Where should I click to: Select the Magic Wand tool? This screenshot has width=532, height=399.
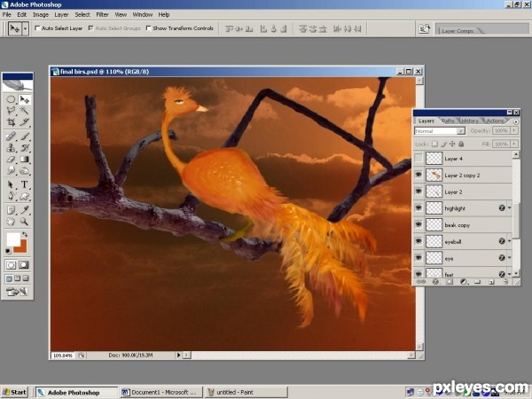pos(25,111)
